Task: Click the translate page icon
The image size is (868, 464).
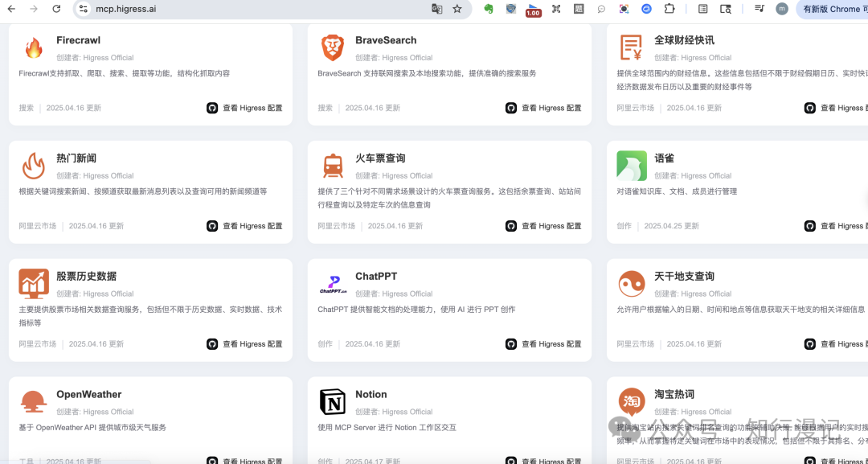Action: click(436, 9)
